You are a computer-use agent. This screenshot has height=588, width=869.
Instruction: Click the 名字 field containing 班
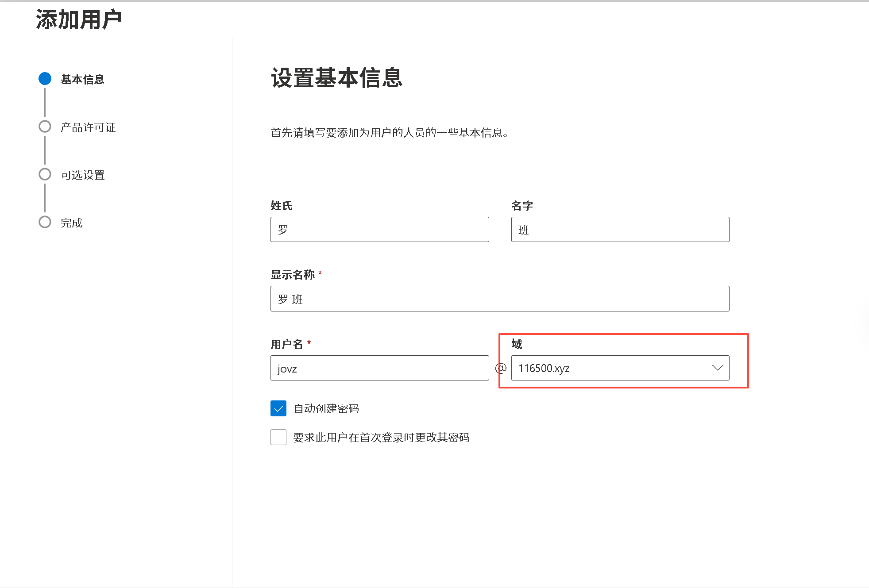point(620,230)
